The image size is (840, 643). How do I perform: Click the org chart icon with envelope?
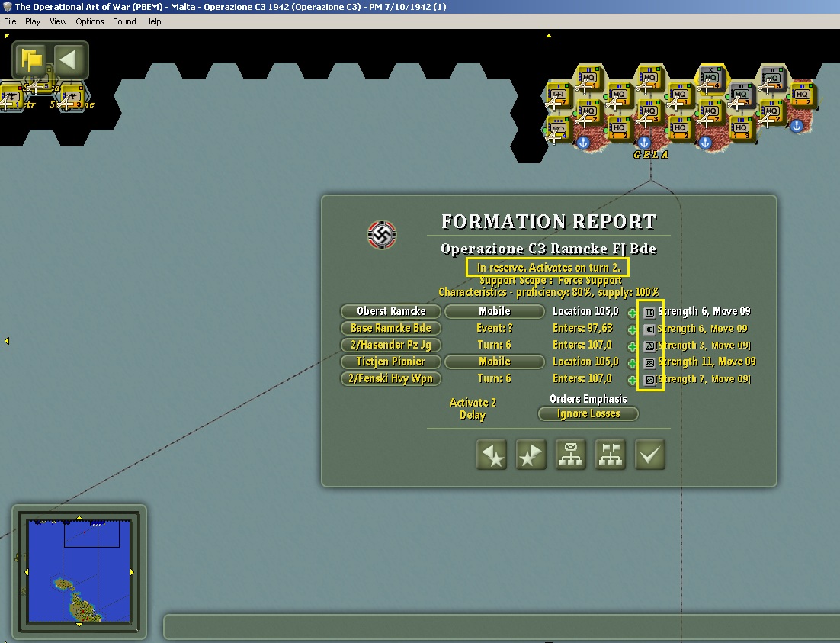tap(570, 455)
